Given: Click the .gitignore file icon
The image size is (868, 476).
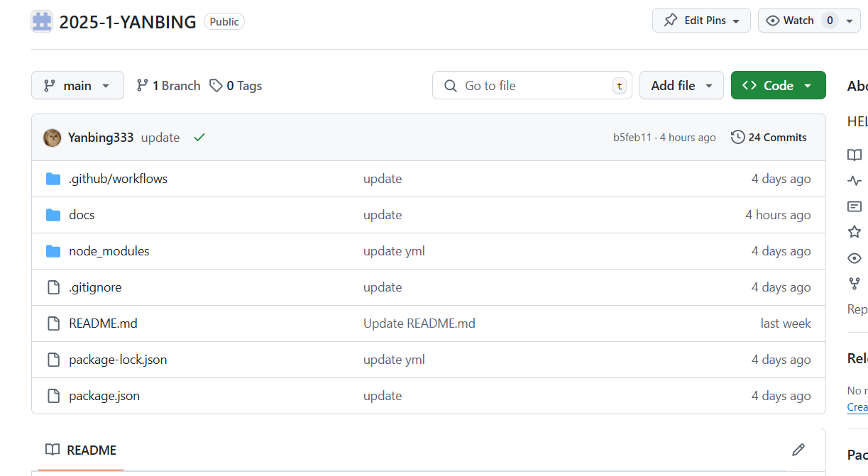Looking at the screenshot, I should [53, 287].
